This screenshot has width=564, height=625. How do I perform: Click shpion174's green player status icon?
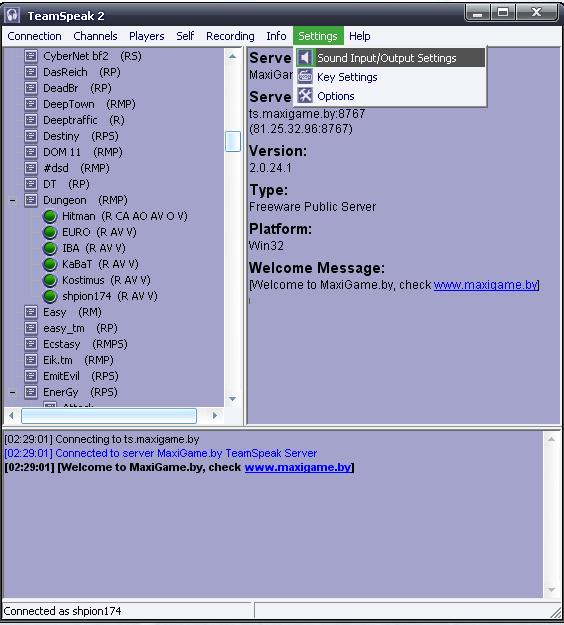50,296
